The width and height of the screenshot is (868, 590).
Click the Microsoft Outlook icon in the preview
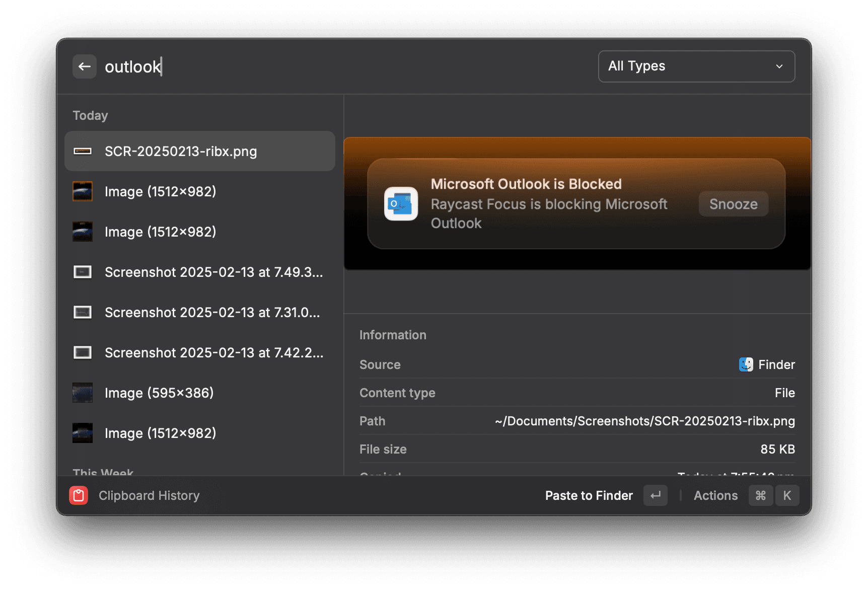pos(401,204)
